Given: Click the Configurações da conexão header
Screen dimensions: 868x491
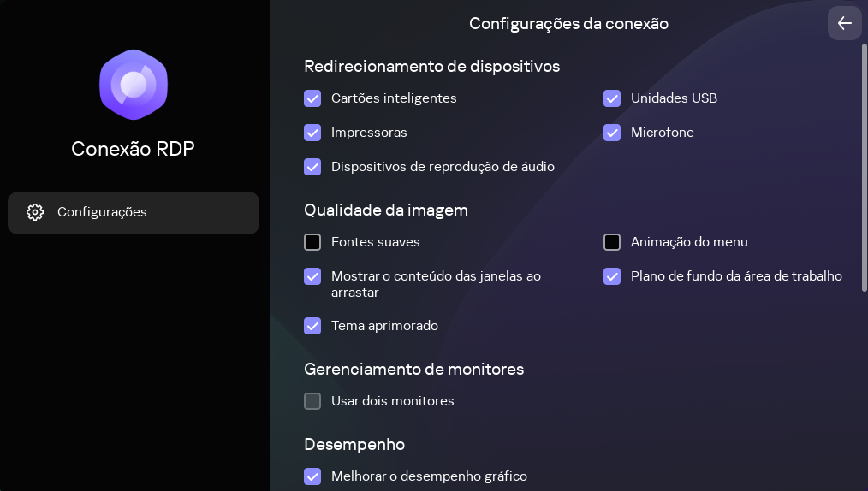Looking at the screenshot, I should pyautogui.click(x=568, y=24).
